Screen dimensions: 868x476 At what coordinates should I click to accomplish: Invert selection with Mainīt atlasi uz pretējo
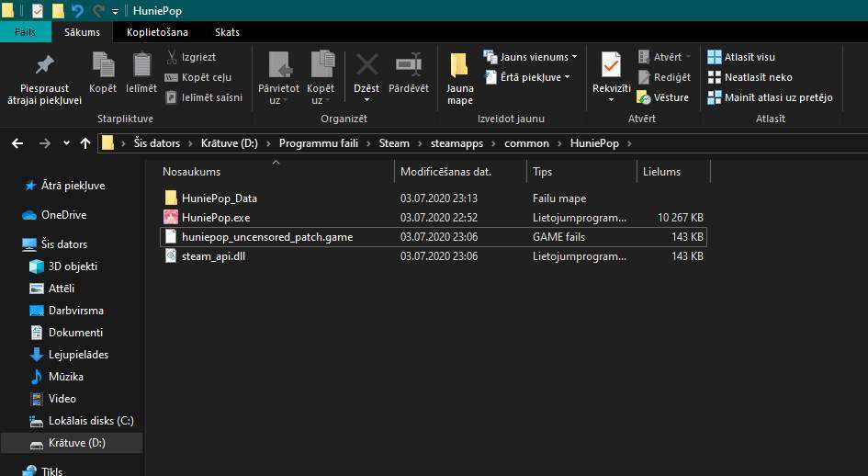770,97
